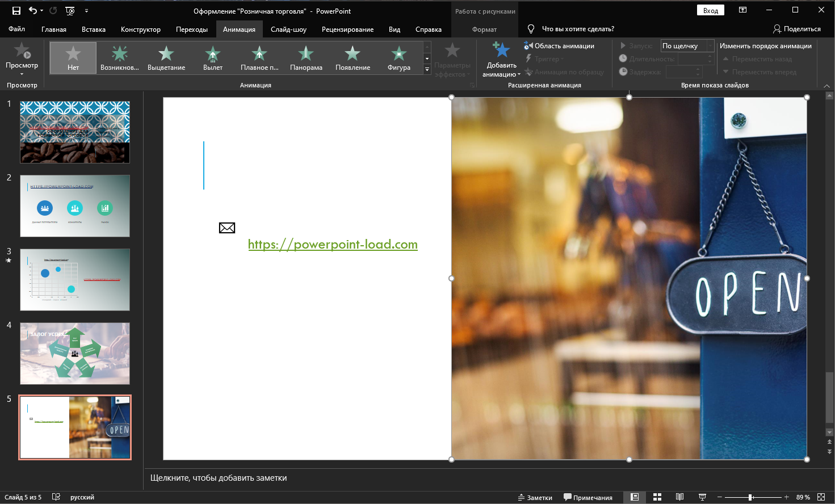Click the Поделиться share button
Image resolution: width=835 pixels, height=504 pixels.
[796, 29]
